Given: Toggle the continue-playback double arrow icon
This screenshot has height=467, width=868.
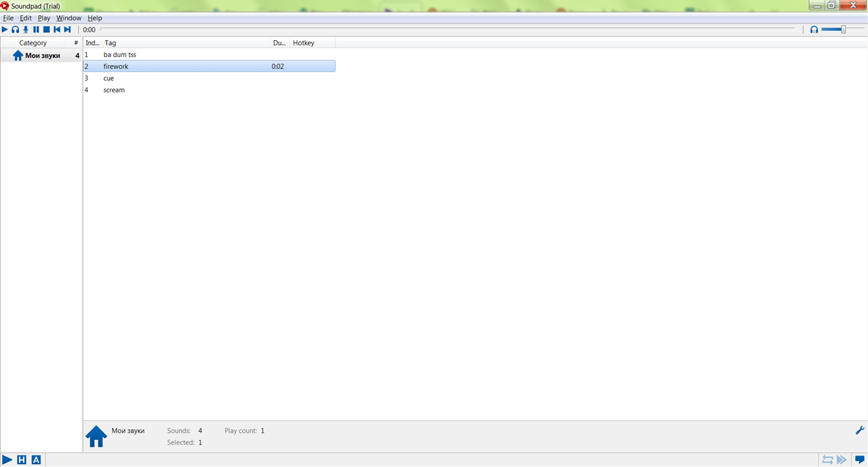Looking at the screenshot, I should tap(842, 460).
